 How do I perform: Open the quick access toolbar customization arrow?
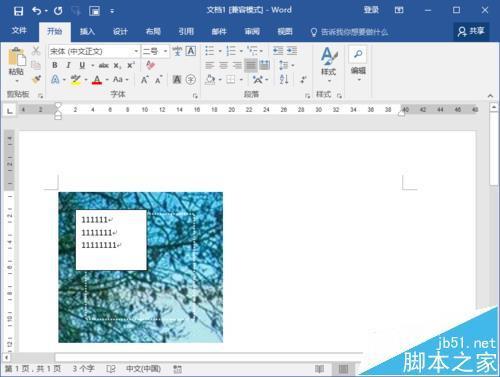112,11
